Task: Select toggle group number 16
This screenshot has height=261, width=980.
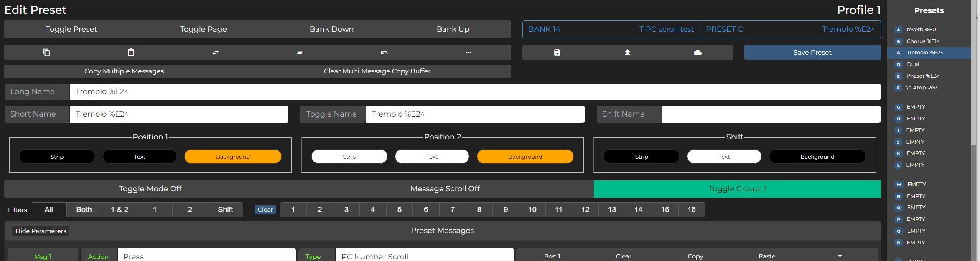Action: [x=692, y=210]
